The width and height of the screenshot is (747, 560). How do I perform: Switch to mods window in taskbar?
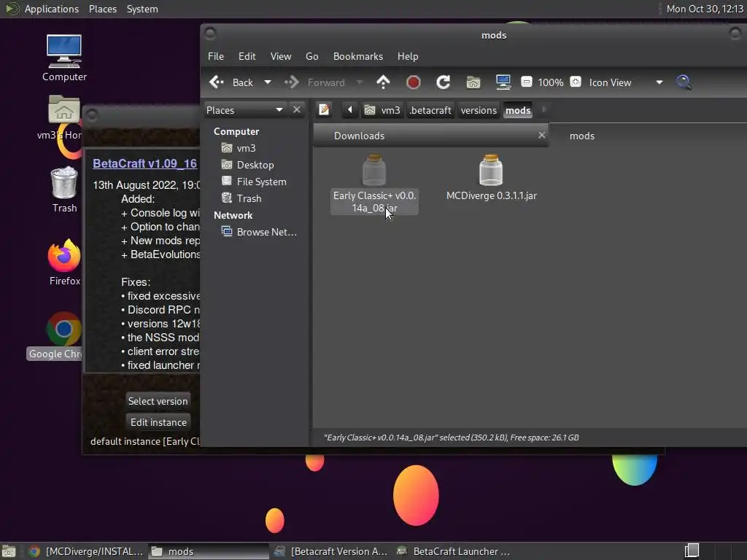208,551
